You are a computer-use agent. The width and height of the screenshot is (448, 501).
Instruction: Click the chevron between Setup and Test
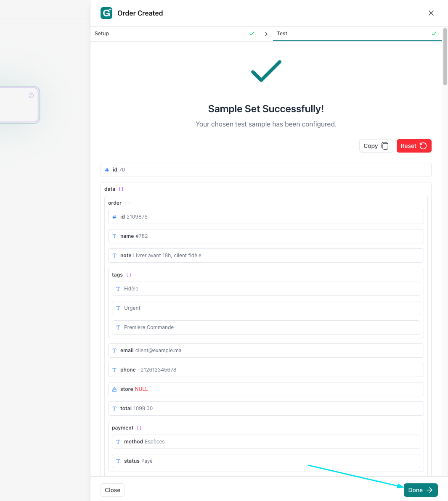point(266,34)
